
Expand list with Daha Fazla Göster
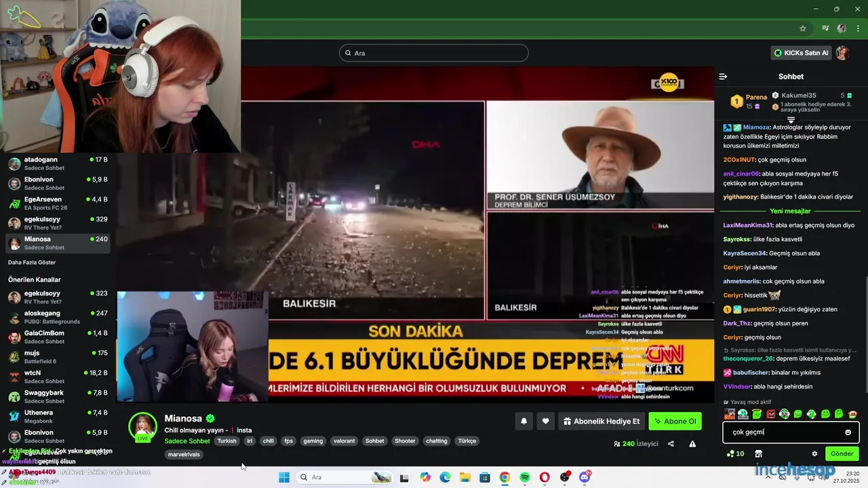(x=32, y=262)
